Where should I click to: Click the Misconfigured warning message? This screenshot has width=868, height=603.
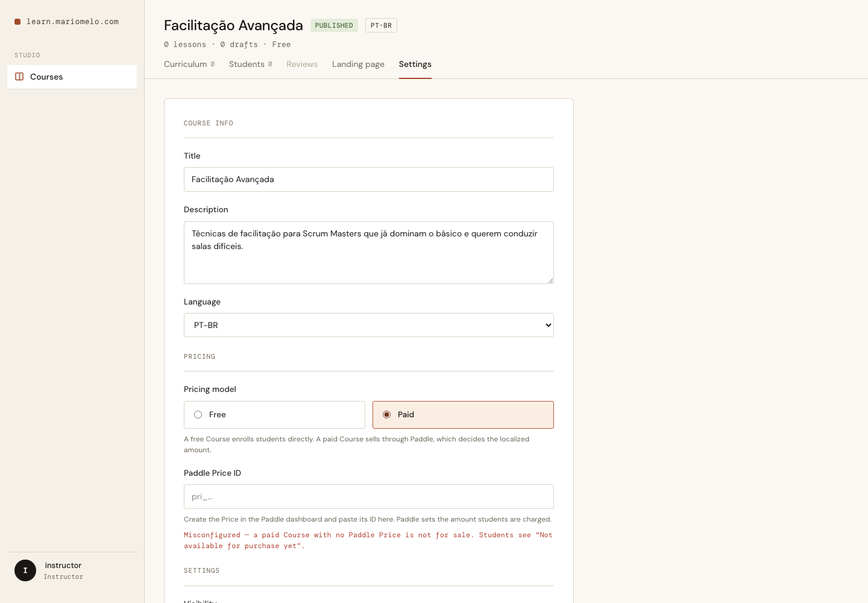coord(368,540)
